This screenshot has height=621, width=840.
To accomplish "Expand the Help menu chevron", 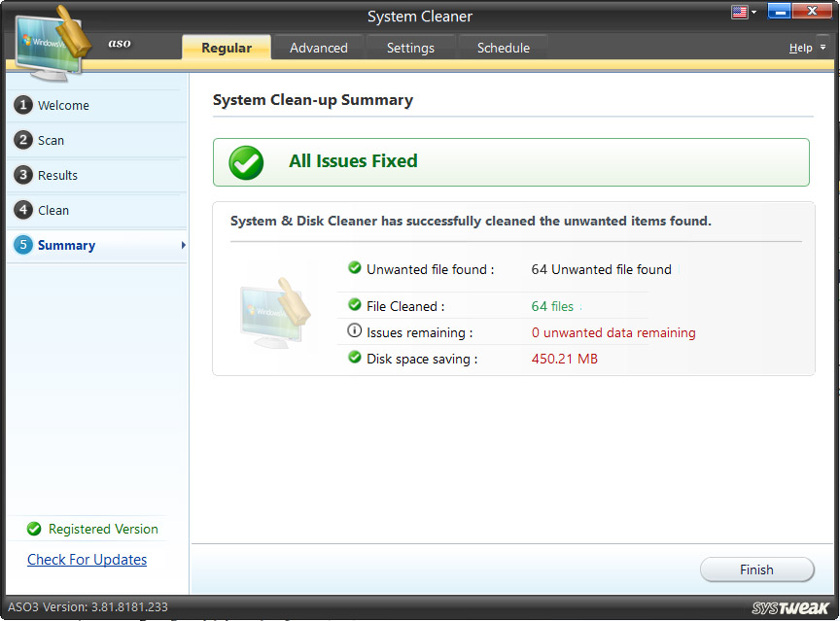I will pyautogui.click(x=822, y=48).
